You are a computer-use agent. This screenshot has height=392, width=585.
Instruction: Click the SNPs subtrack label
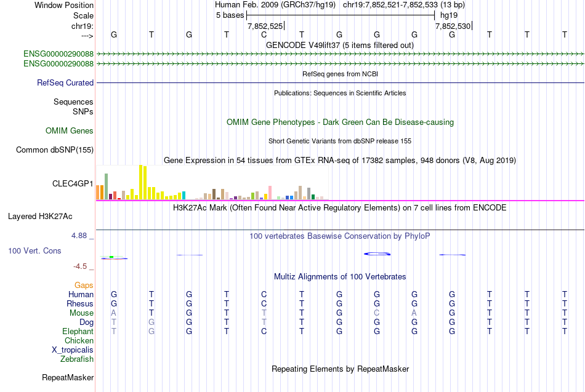point(83,111)
